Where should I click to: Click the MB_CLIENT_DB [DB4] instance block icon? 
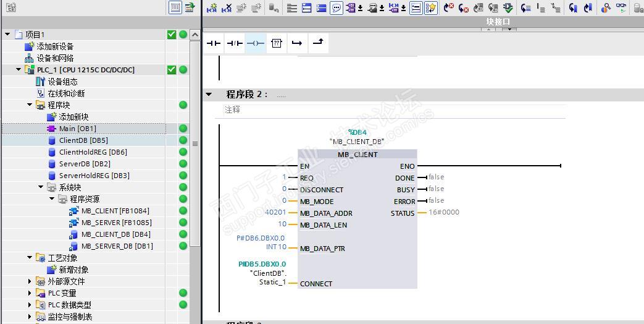coord(73,234)
